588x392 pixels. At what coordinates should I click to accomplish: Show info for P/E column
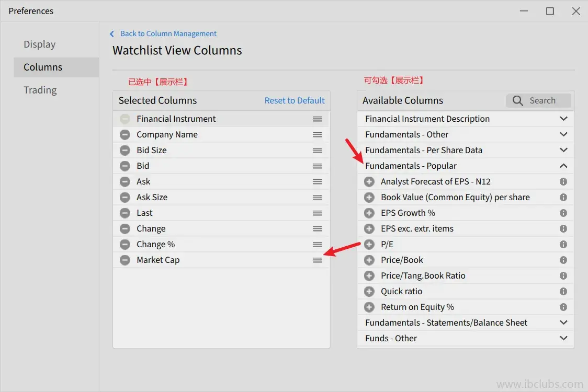[x=563, y=244]
